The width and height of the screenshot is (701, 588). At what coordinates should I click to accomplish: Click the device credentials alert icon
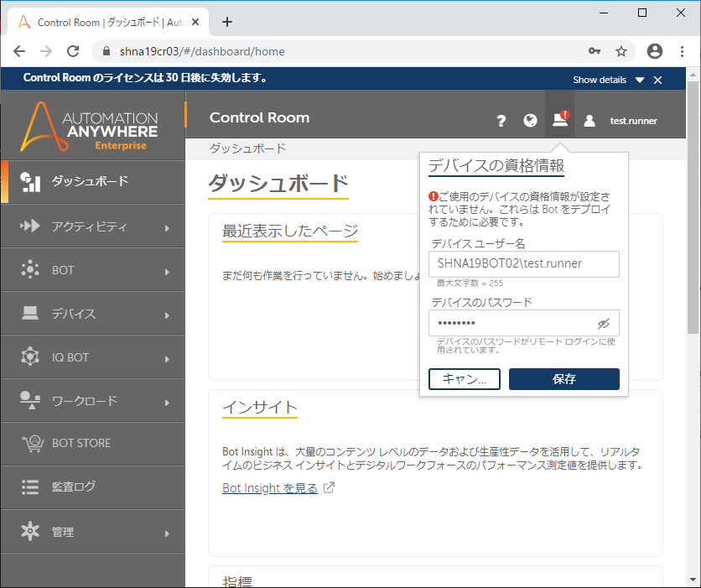click(560, 119)
